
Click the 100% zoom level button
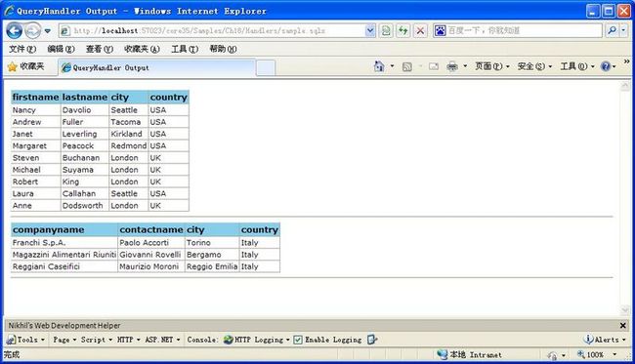[590, 354]
